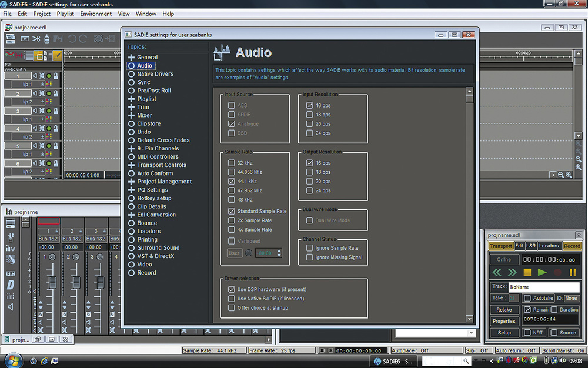Tick the Use Native SADiE checkbox
The height and width of the screenshot is (368, 588).
pos(232,299)
